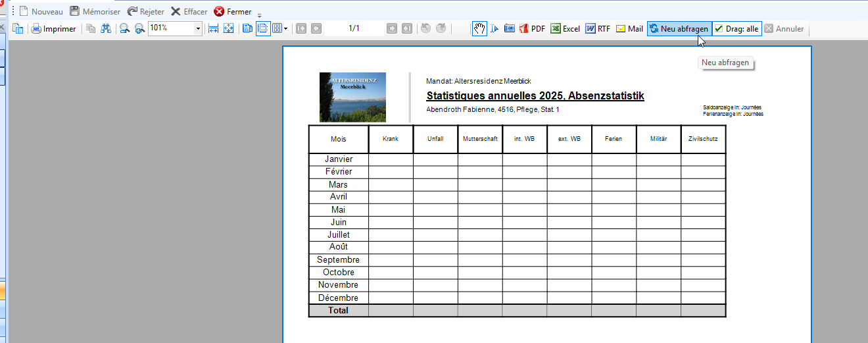The height and width of the screenshot is (343, 868).
Task: Toggle continuous page layout view
Action: (263, 29)
